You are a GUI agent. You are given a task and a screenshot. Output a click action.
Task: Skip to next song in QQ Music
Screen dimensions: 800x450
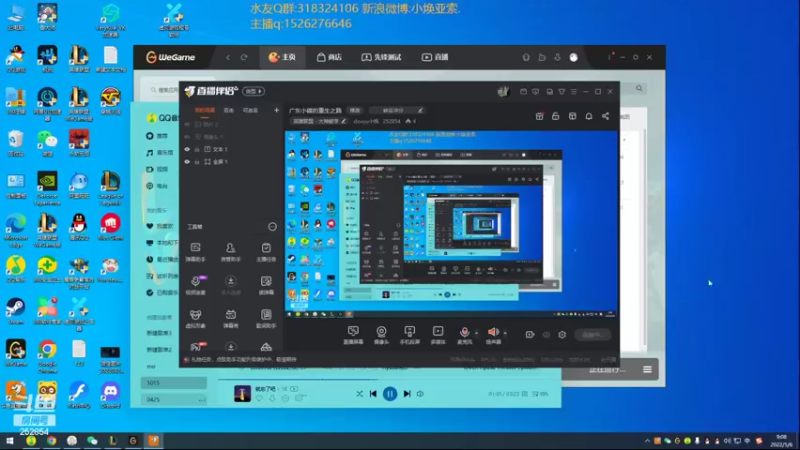point(407,394)
